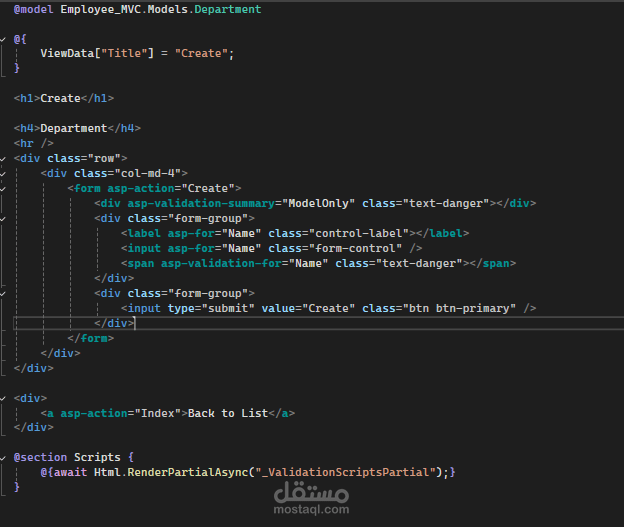Click Employee_MVC.Models namespace text
624x527 pixels.
(x=124, y=9)
